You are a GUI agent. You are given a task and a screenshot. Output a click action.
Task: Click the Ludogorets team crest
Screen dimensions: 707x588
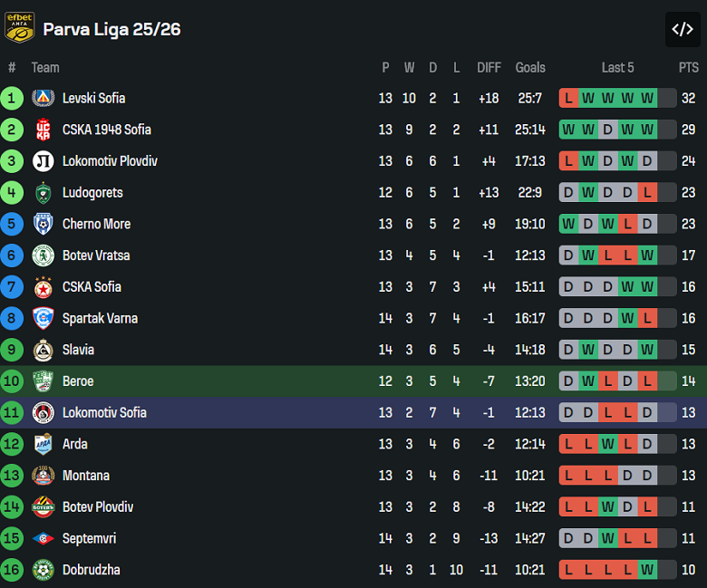point(43,193)
